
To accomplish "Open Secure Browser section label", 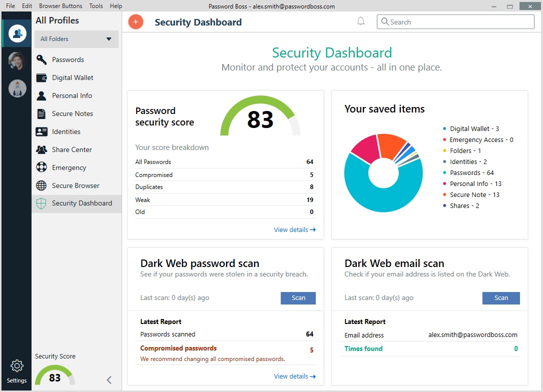I will (x=76, y=185).
